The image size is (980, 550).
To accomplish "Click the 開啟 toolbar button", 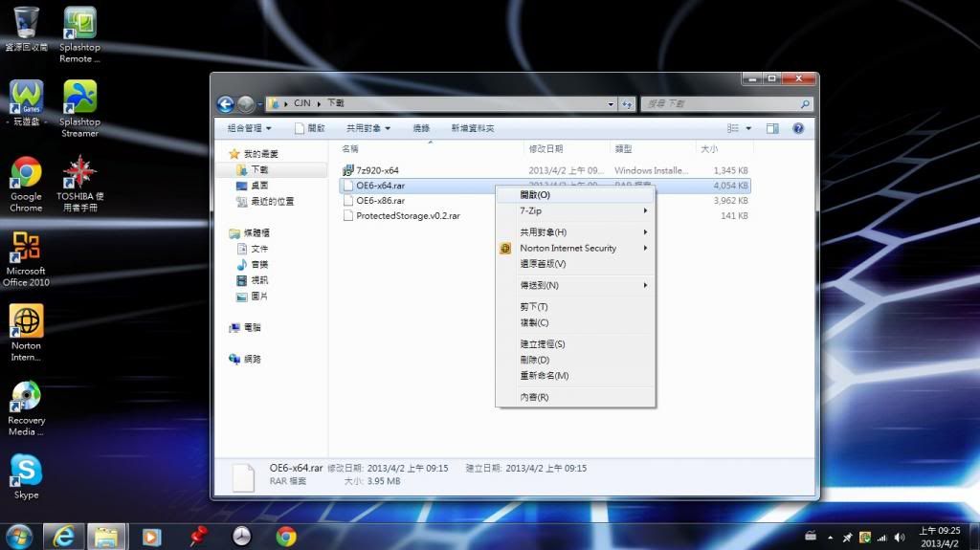I will pos(310,128).
